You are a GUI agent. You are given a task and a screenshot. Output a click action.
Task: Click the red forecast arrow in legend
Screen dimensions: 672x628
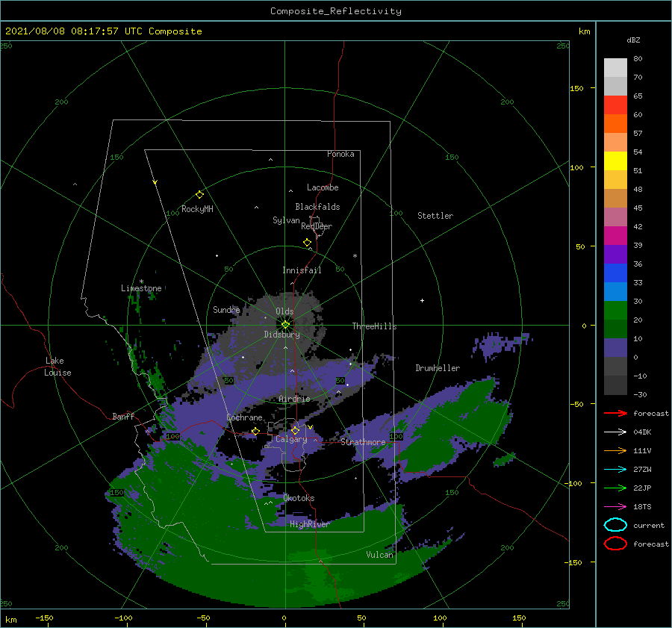(615, 413)
